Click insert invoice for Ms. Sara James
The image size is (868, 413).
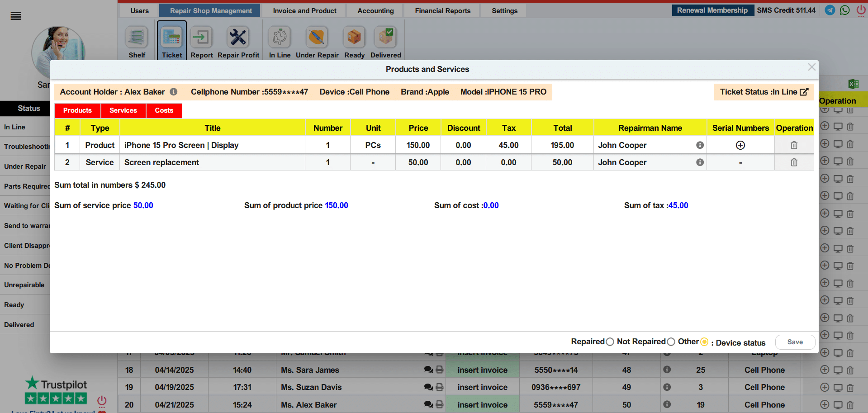coord(482,370)
